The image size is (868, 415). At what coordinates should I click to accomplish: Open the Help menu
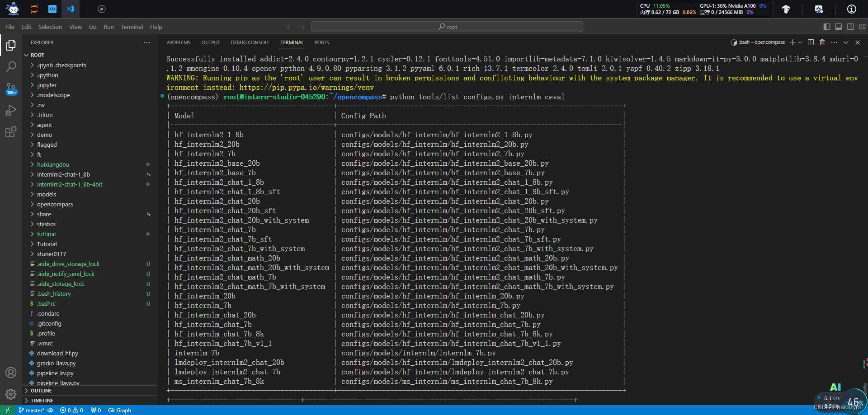click(x=156, y=27)
